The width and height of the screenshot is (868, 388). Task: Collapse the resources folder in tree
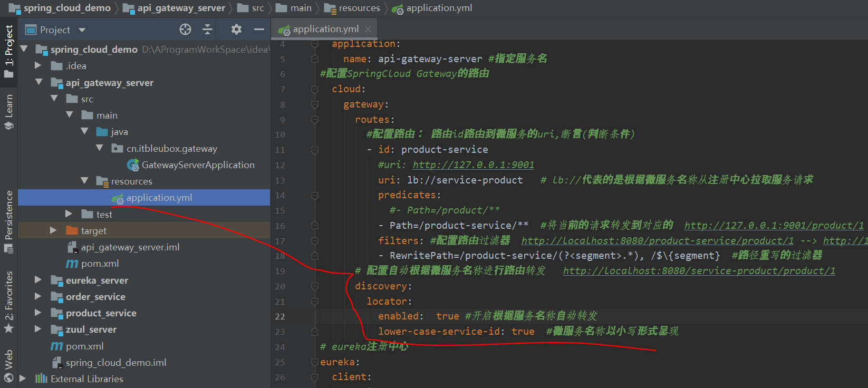click(x=84, y=181)
